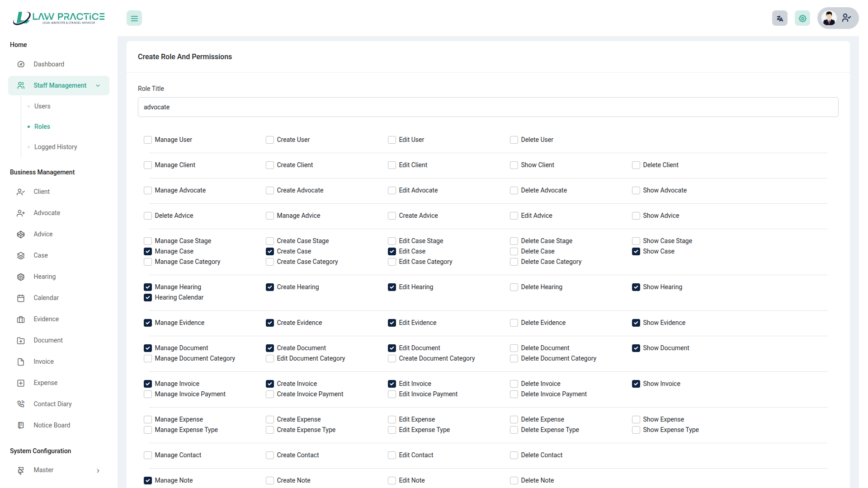The height and width of the screenshot is (488, 868).
Task: Go to Logged History in sidebar
Action: pos(56,147)
